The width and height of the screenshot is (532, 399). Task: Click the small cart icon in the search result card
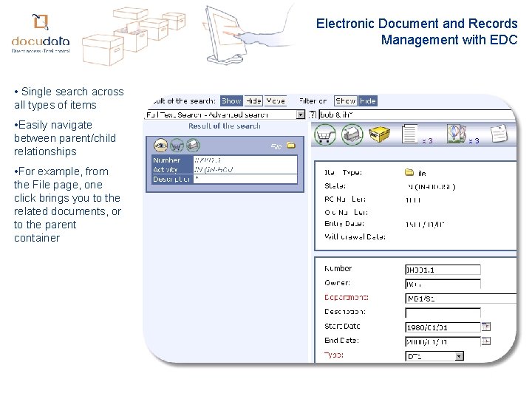[177, 146]
